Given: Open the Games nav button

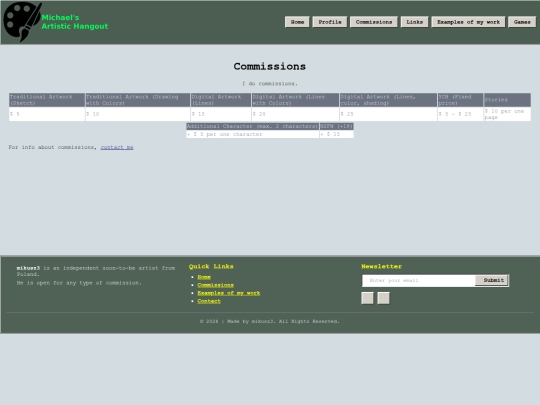Looking at the screenshot, I should 522,22.
